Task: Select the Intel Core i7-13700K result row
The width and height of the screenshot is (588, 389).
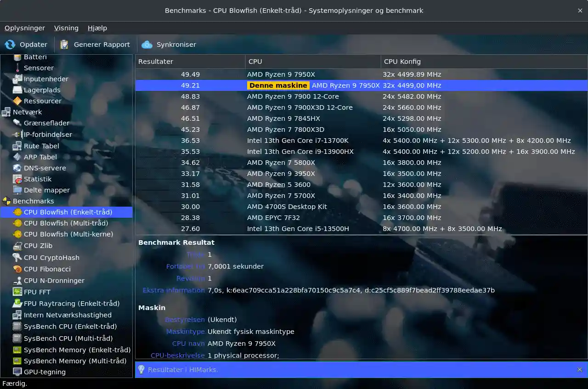Action: click(297, 141)
